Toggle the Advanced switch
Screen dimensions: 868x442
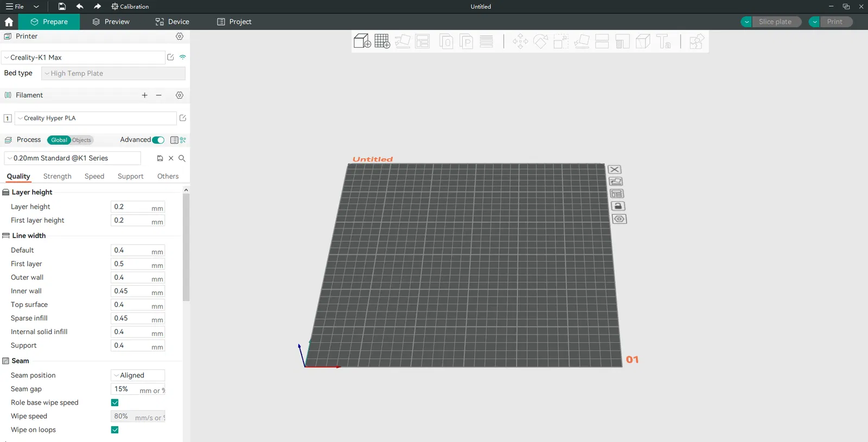coord(158,140)
